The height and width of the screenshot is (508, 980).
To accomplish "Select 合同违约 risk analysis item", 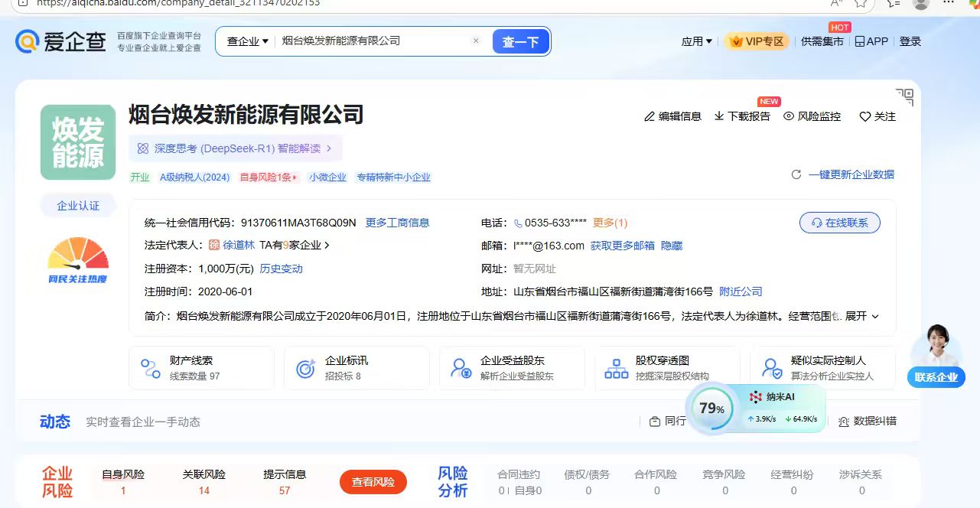I will [519, 483].
